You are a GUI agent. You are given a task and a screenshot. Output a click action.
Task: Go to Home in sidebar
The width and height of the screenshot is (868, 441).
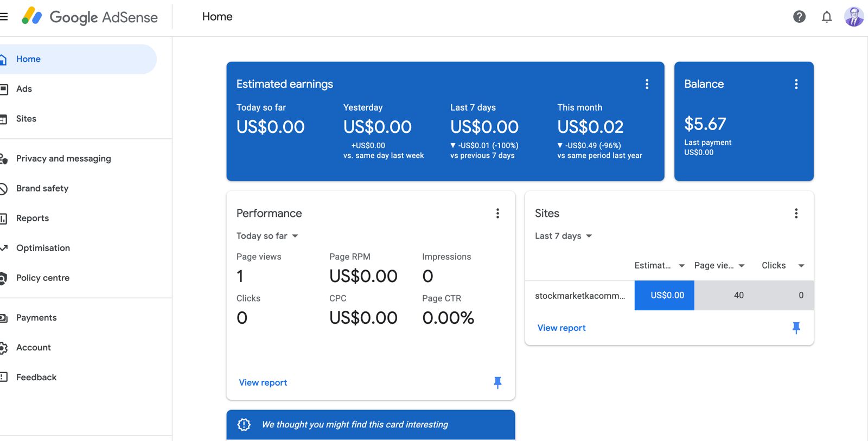pyautogui.click(x=28, y=59)
